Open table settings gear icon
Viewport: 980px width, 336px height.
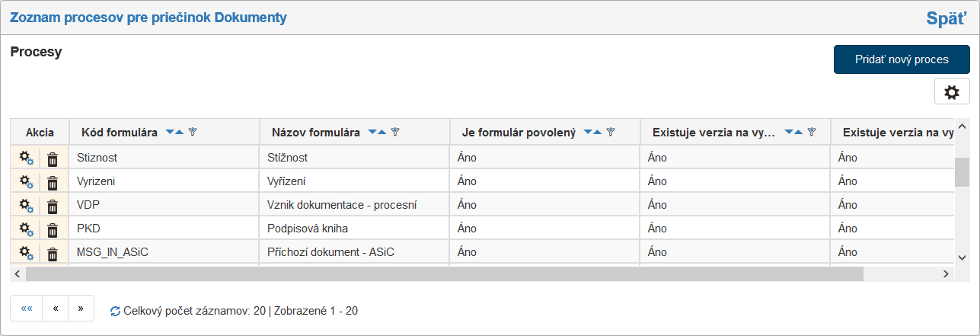[951, 92]
